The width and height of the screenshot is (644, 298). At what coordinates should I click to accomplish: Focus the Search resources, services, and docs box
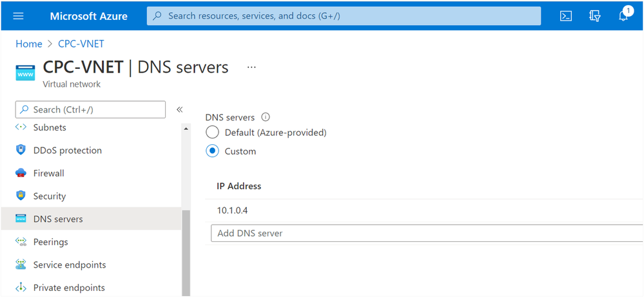click(x=344, y=16)
